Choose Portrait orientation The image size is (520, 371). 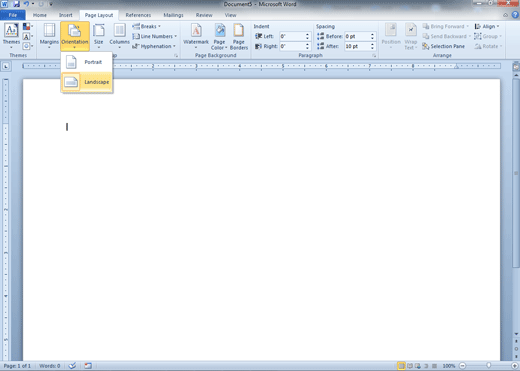tap(87, 62)
